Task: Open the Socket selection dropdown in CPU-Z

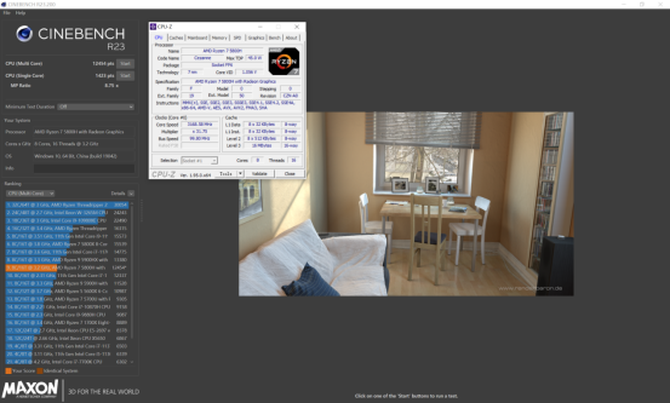Action: pyautogui.click(x=199, y=160)
